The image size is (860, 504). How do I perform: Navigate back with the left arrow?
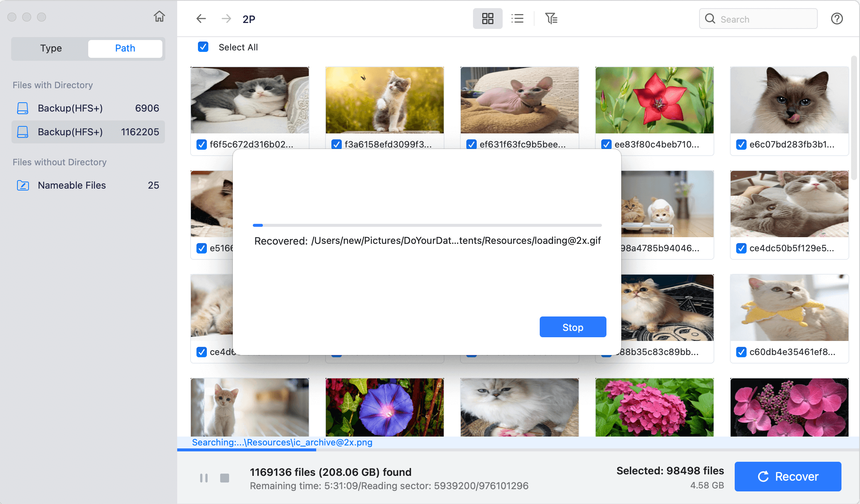click(x=201, y=19)
